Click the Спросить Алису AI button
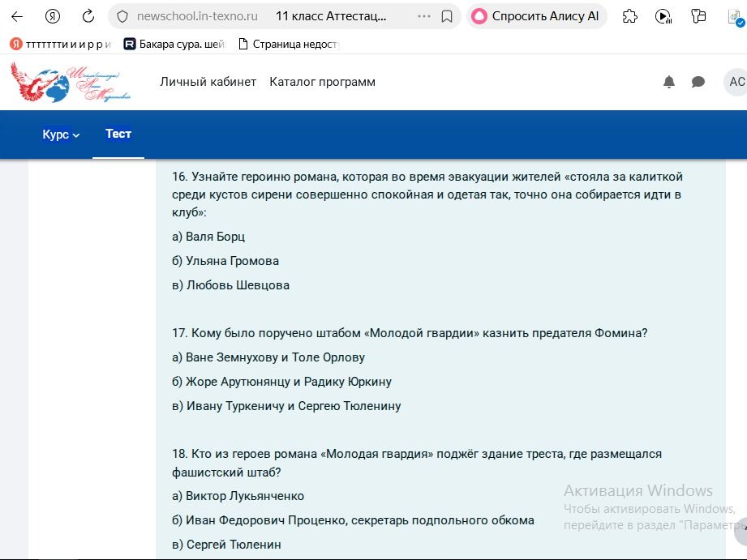This screenshot has height=560, width=747. coord(537,17)
